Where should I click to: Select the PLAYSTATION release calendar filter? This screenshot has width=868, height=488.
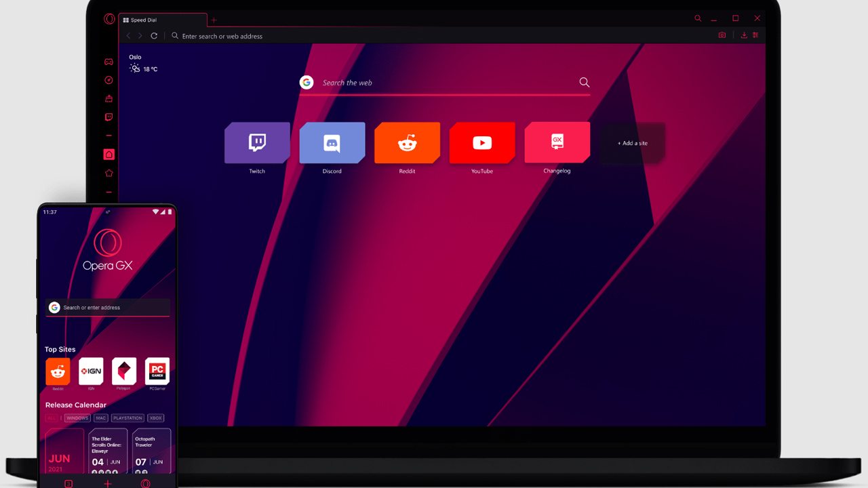coord(128,418)
